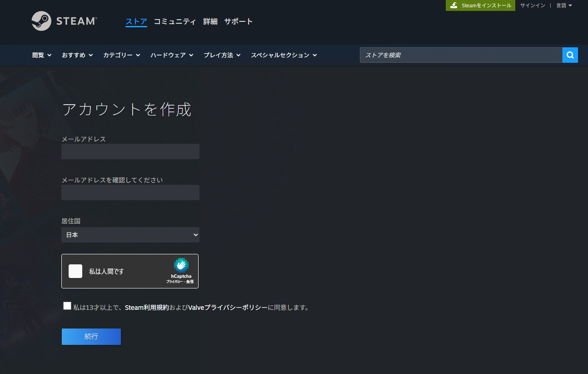Click the 居住国 label

(x=71, y=221)
